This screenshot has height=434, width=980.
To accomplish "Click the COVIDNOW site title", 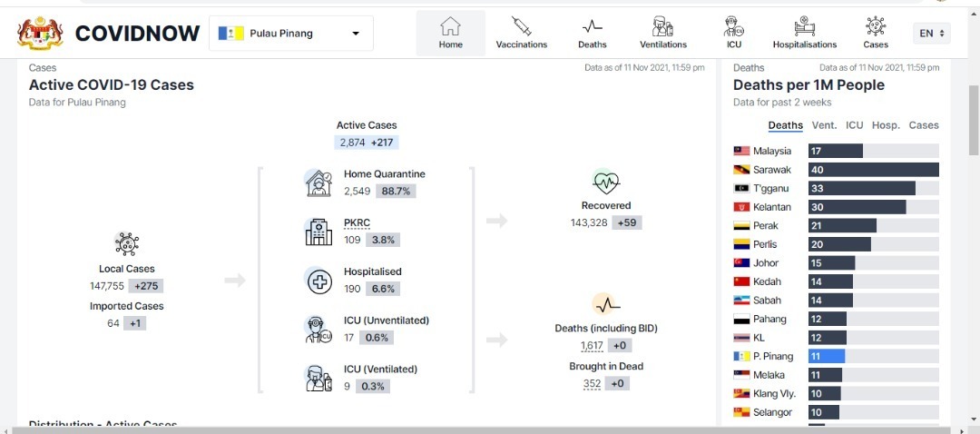I will coord(138,34).
